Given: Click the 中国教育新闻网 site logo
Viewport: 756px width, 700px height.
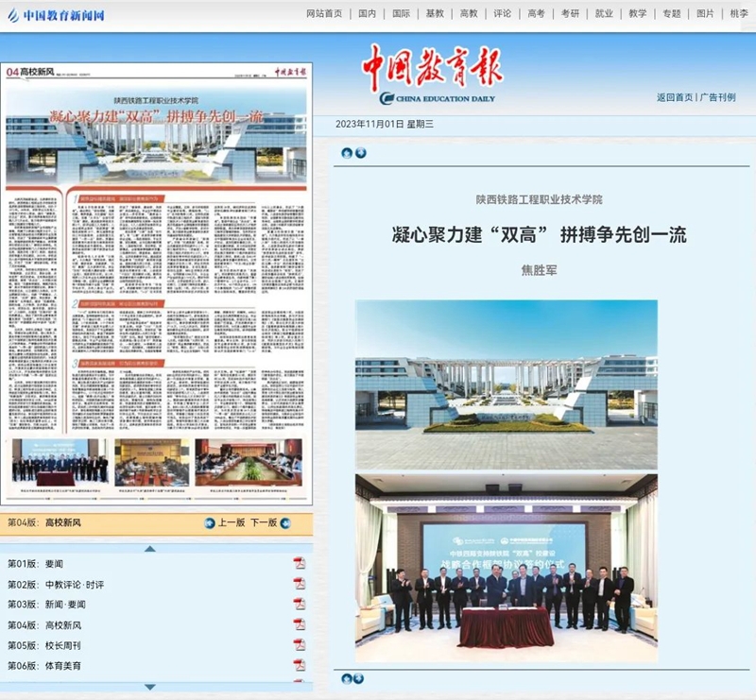Looking at the screenshot, I should pos(56,15).
